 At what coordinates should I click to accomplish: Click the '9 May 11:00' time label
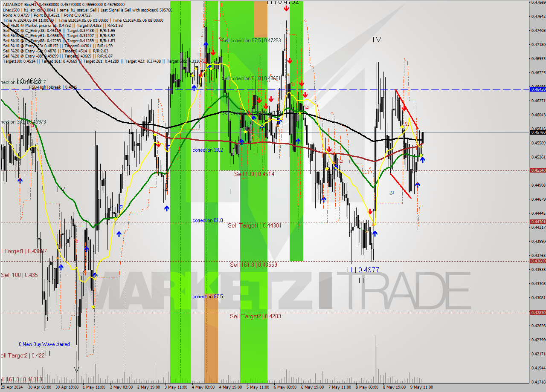click(422, 387)
